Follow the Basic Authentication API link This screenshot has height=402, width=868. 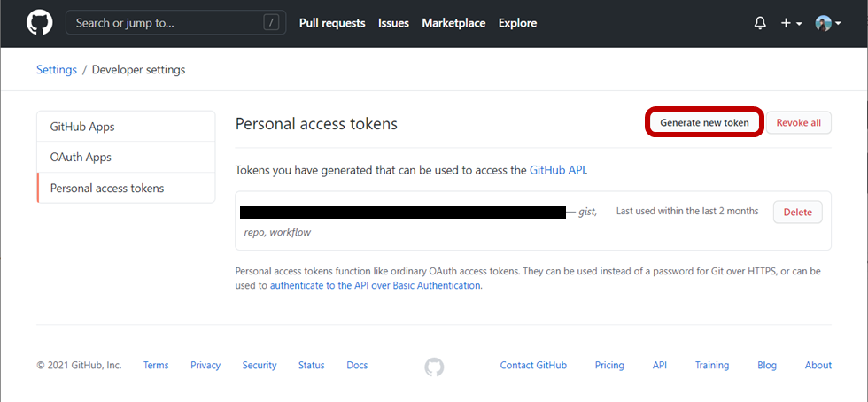pyautogui.click(x=375, y=286)
